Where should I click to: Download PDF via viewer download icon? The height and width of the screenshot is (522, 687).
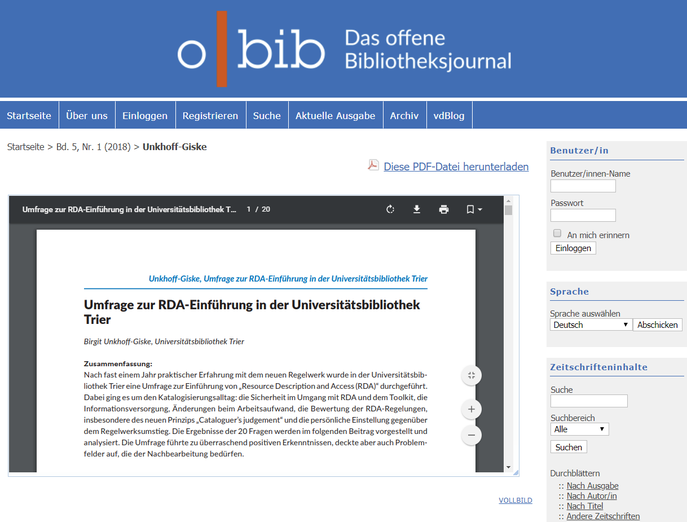click(x=417, y=210)
